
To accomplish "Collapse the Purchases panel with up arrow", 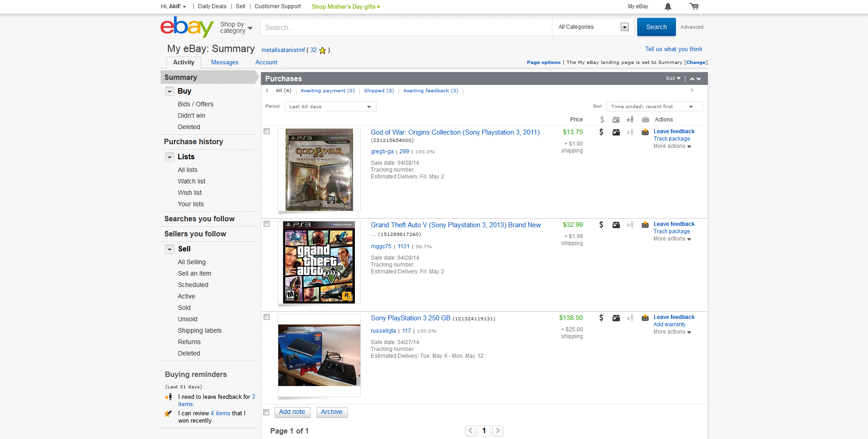I will point(692,79).
